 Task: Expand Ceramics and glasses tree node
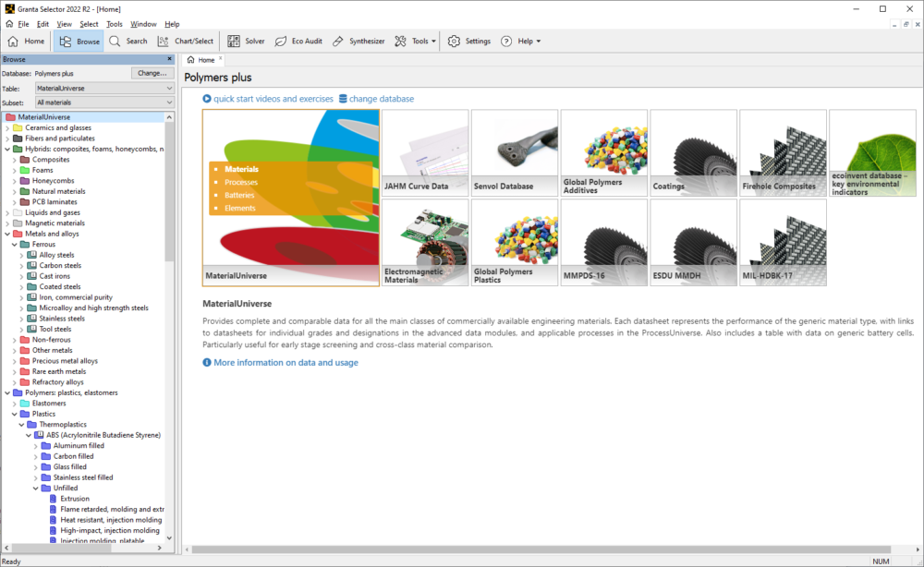click(x=7, y=127)
